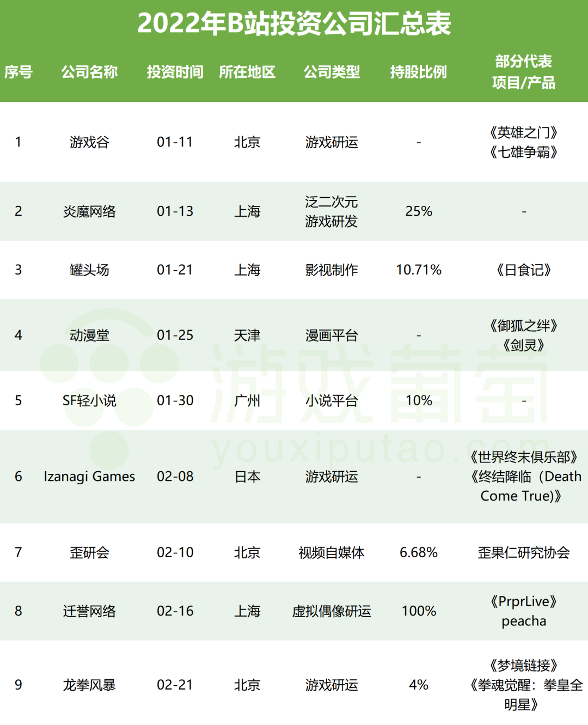Click the 10.71% shareholding cell
Image resolution: width=588 pixels, height=725 pixels.
(419, 270)
